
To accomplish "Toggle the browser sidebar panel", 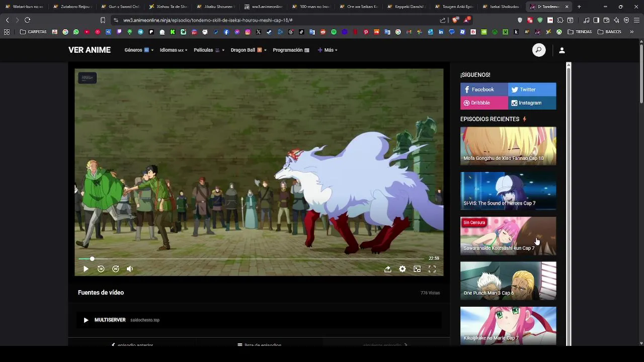I will click(x=596, y=20).
